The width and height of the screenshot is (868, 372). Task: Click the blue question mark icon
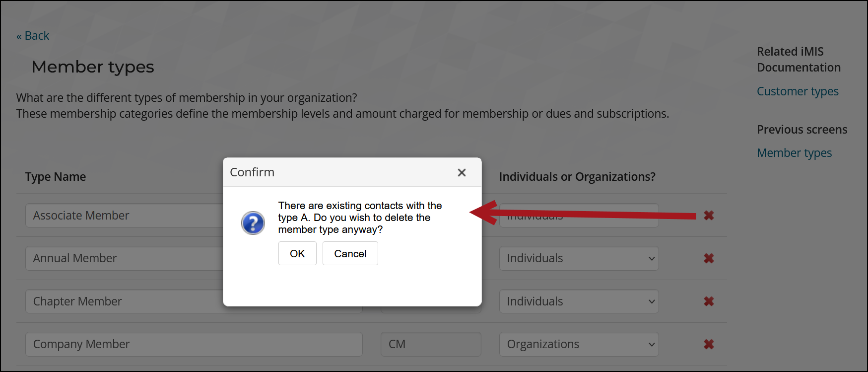tap(253, 223)
